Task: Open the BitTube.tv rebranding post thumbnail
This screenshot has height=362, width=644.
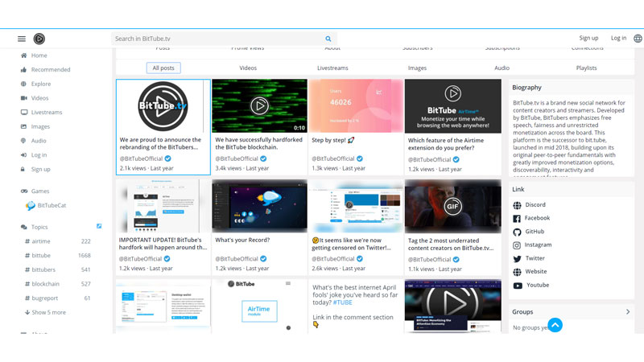Action: (163, 106)
